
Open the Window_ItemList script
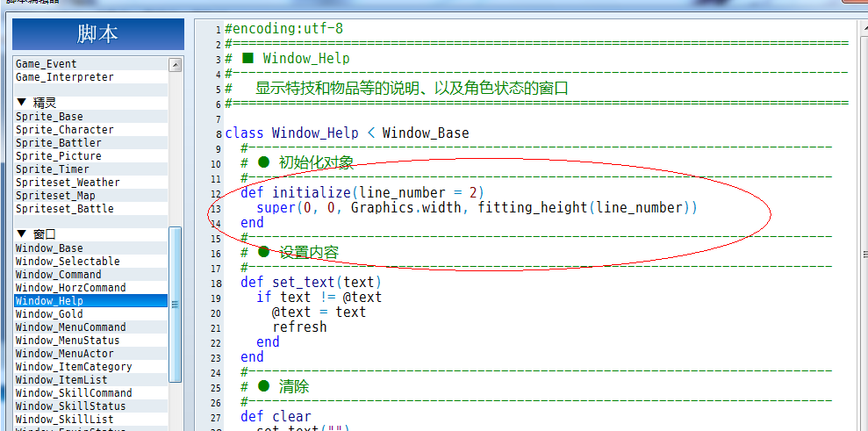(x=90, y=380)
